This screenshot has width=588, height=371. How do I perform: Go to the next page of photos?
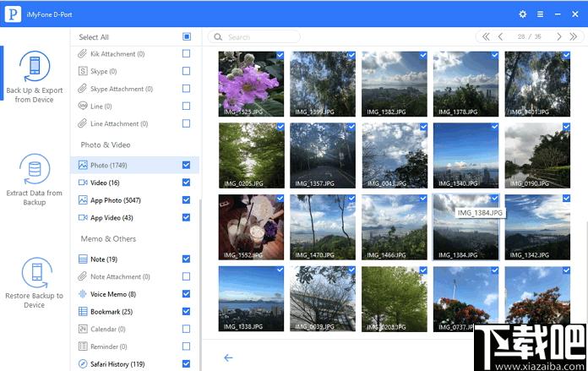click(x=558, y=36)
